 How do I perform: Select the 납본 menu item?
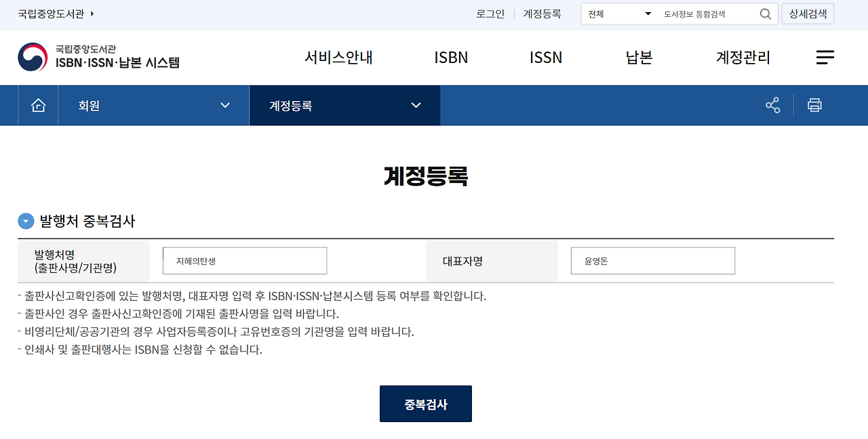point(637,58)
